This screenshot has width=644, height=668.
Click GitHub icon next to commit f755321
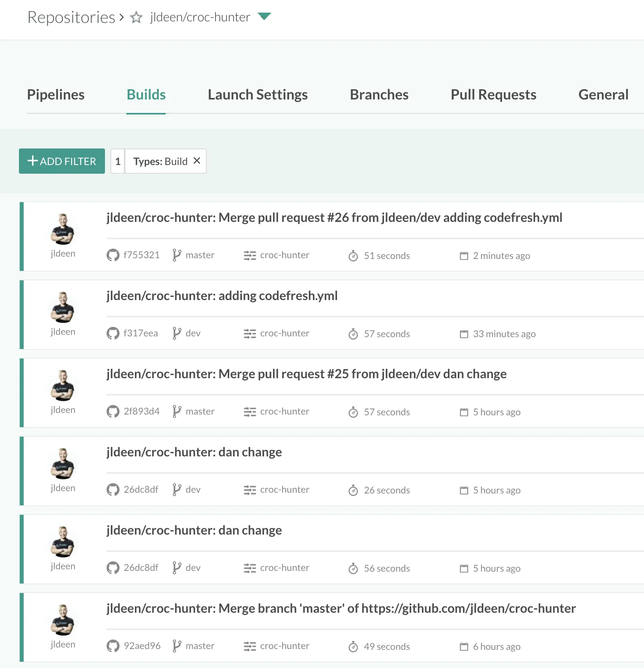[x=113, y=255]
